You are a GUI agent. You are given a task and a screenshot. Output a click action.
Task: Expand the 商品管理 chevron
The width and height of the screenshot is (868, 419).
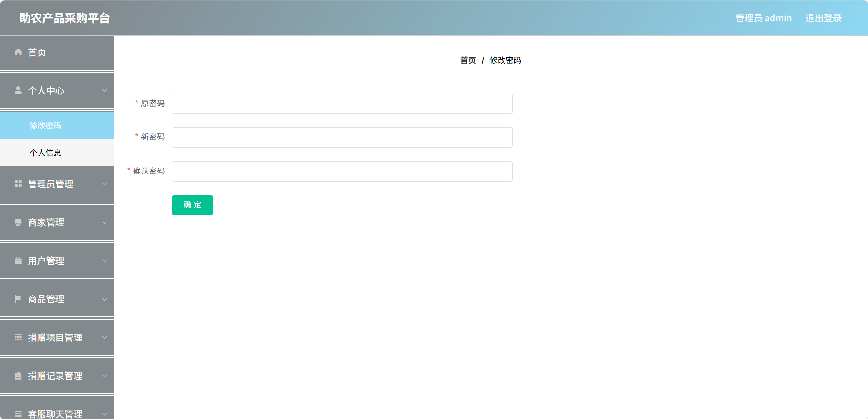(x=105, y=299)
